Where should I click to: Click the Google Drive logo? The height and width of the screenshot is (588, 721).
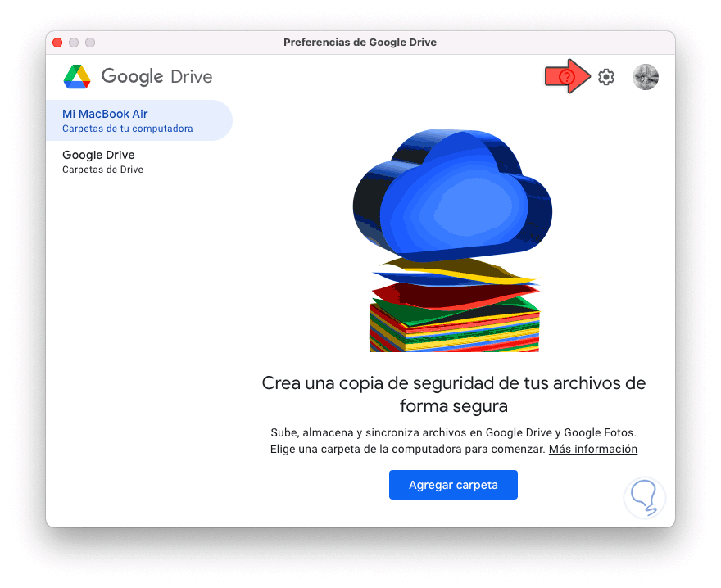point(138,76)
